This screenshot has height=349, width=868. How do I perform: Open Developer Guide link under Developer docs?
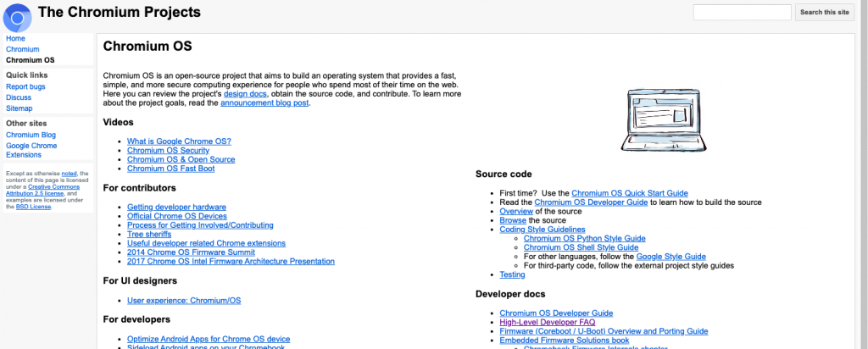[x=556, y=313]
